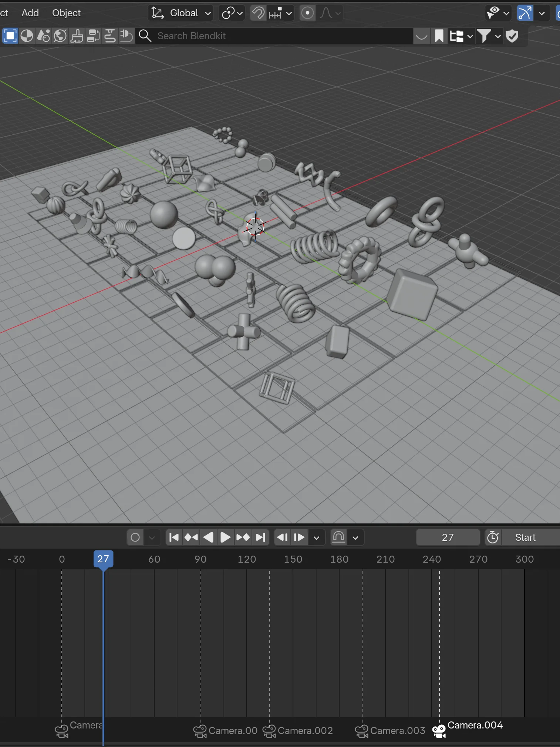Screen dimensions: 560x747
Task: Step back one frame
Action: tap(283, 537)
